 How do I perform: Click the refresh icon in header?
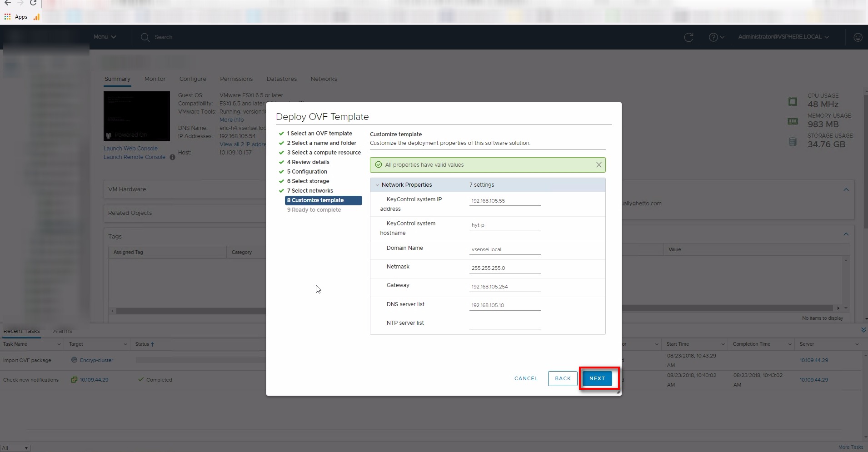click(688, 37)
